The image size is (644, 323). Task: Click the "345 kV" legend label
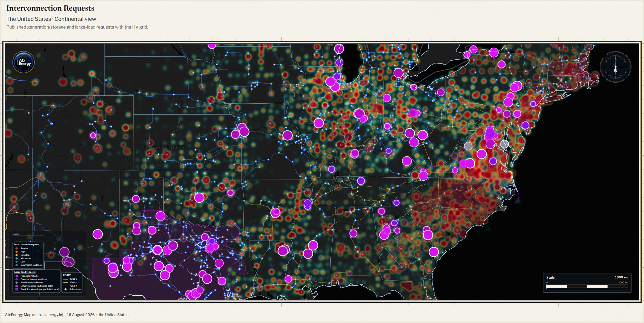[x=73, y=279]
